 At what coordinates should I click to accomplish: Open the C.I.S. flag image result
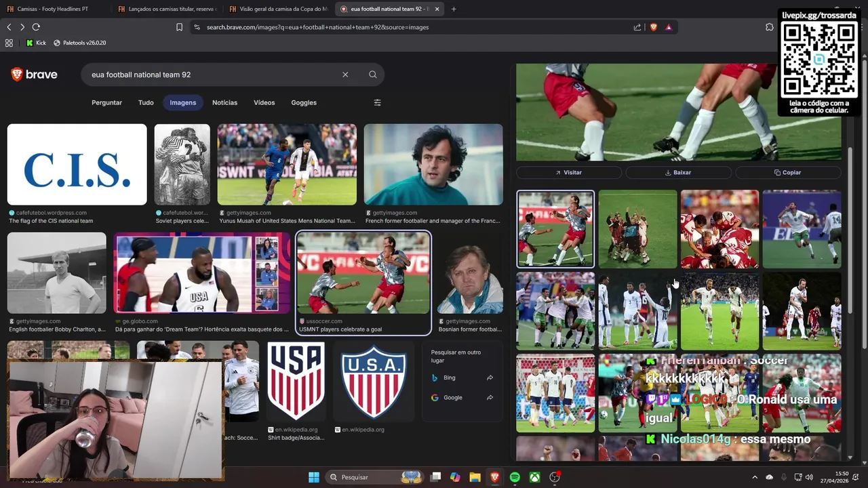[77, 164]
